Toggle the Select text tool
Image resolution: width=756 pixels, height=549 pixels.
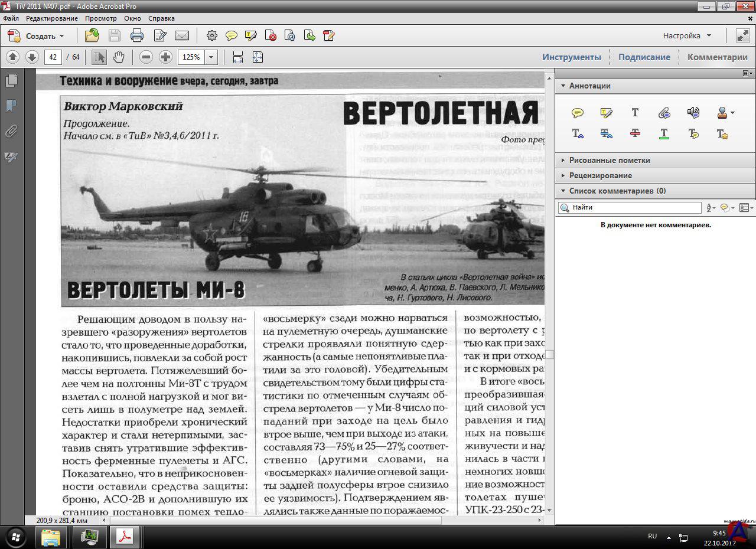pos(99,57)
